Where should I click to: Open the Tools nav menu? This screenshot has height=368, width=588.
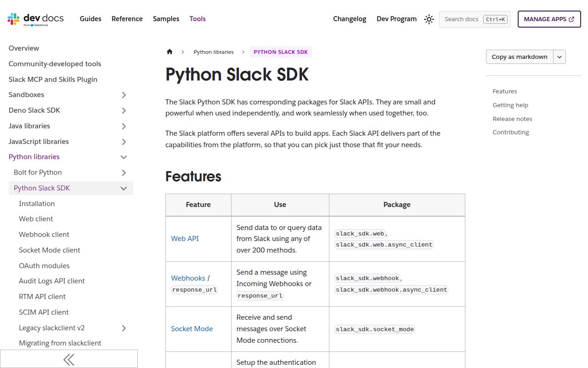pos(198,19)
